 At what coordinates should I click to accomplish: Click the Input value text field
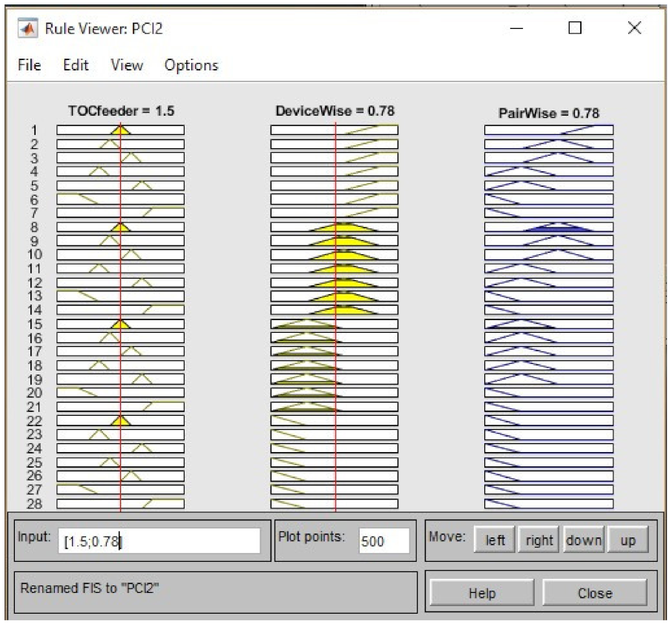click(x=159, y=541)
